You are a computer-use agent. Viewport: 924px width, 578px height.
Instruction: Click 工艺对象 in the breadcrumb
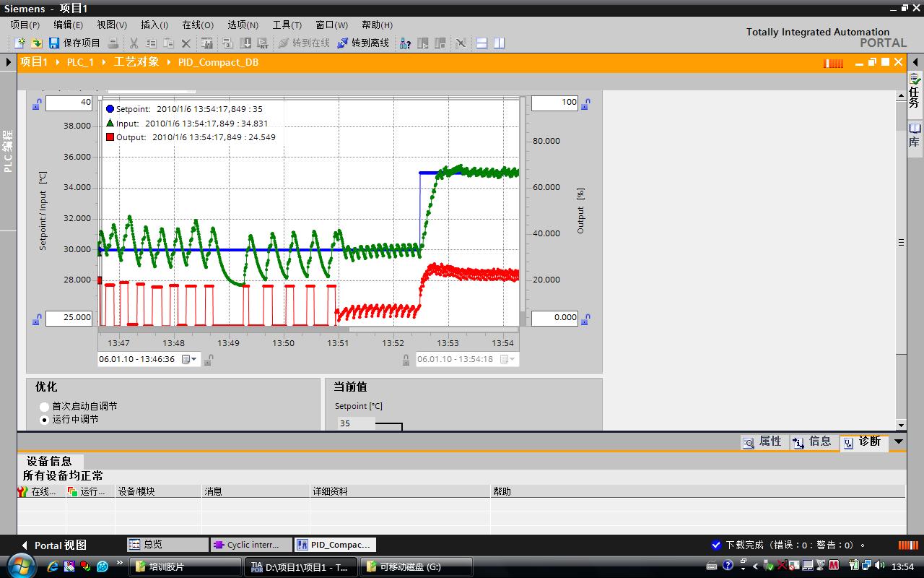point(136,62)
